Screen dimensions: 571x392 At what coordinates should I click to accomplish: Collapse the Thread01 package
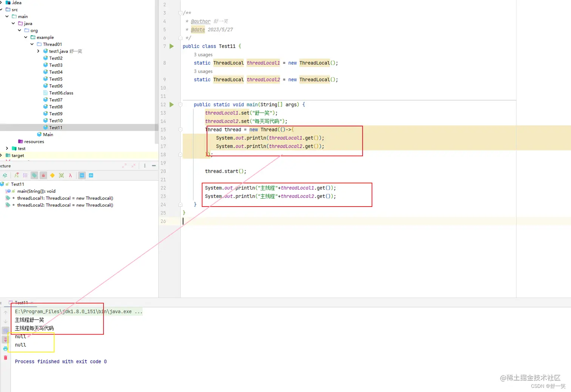[x=32, y=44]
